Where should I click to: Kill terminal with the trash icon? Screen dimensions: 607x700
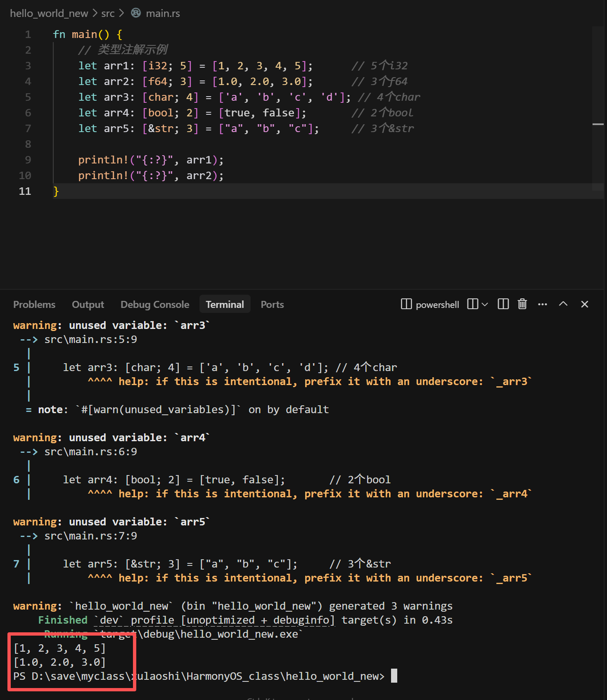point(522,304)
